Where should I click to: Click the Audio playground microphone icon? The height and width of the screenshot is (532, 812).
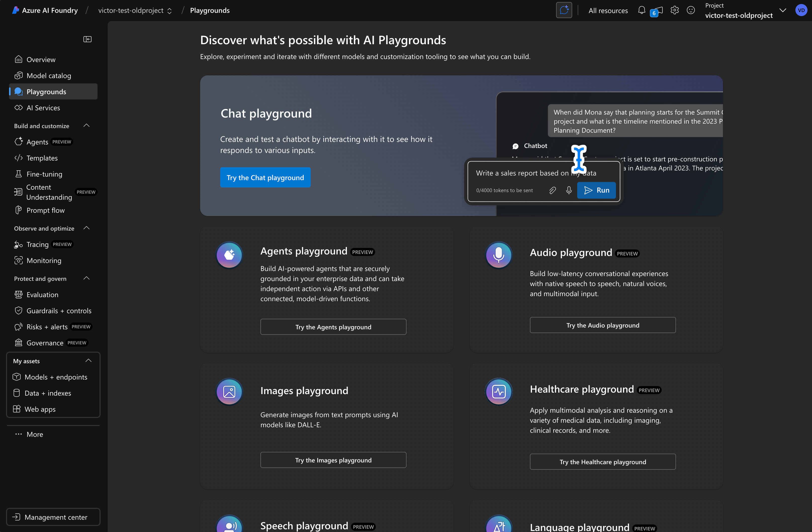pos(499,255)
